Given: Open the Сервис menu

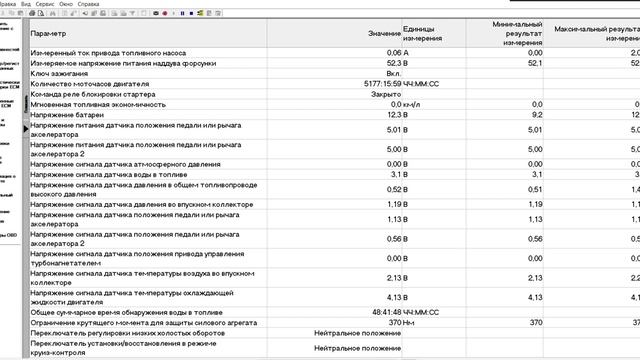Looking at the screenshot, I should coord(45,4).
